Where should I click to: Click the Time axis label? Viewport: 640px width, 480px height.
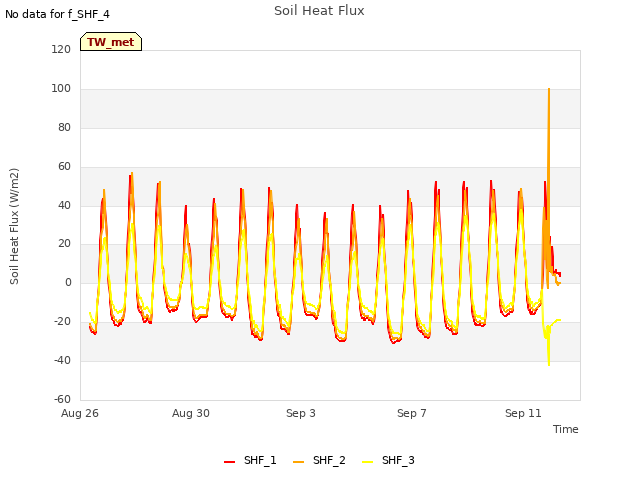tap(566, 429)
